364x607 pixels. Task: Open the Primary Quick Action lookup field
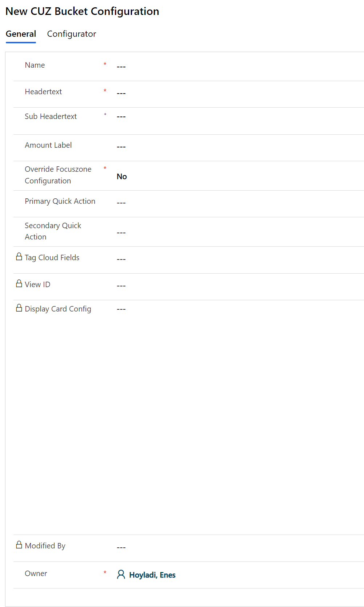tap(236, 203)
